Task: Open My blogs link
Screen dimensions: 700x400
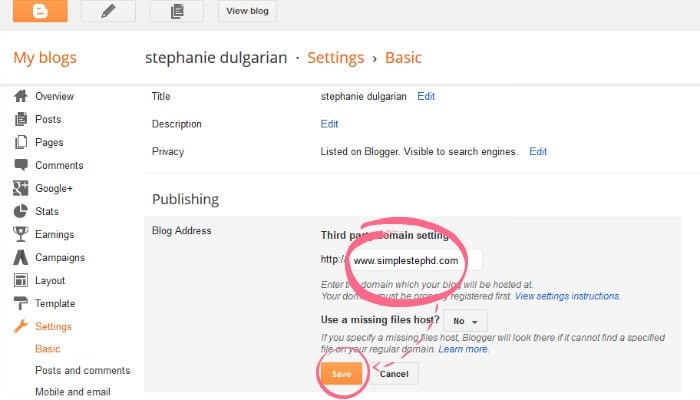Action: tap(45, 58)
